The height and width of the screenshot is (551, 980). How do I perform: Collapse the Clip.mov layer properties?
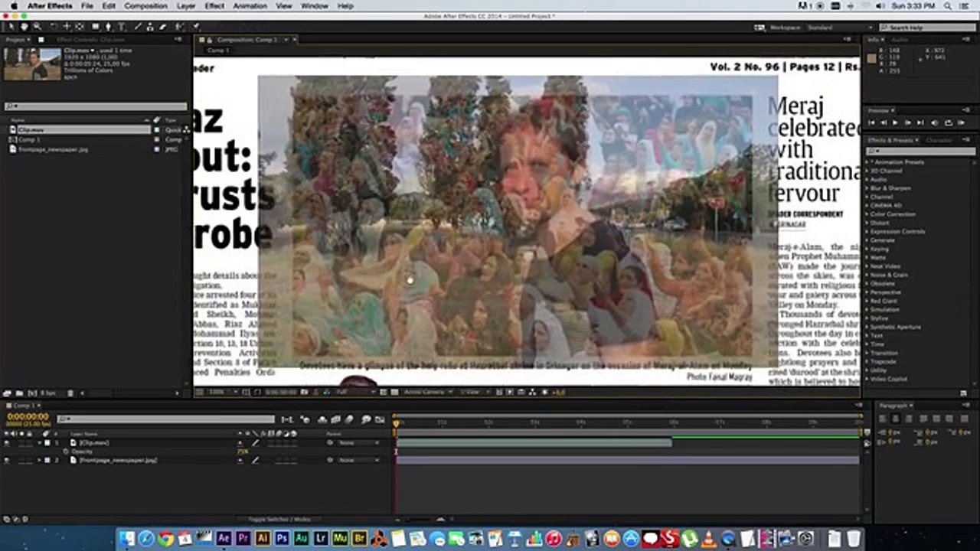click(x=40, y=443)
